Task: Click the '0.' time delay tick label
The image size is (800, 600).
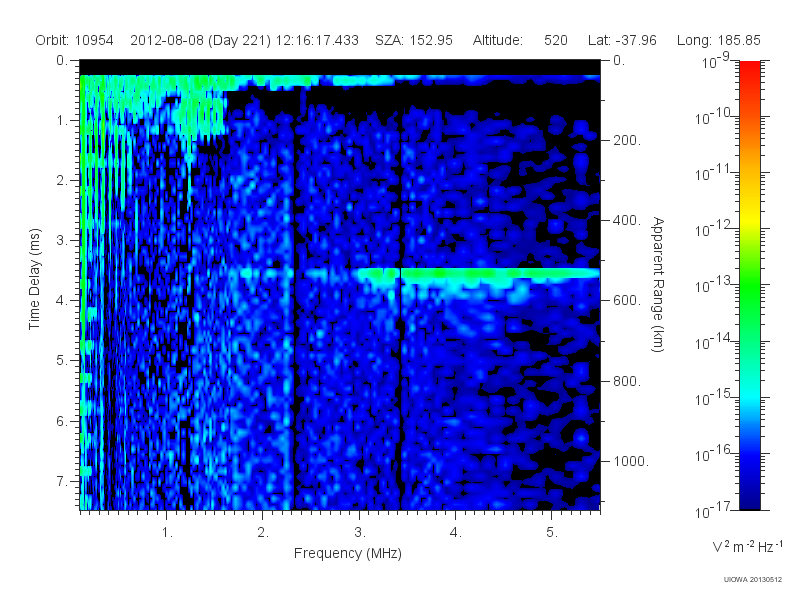Action: [62, 61]
